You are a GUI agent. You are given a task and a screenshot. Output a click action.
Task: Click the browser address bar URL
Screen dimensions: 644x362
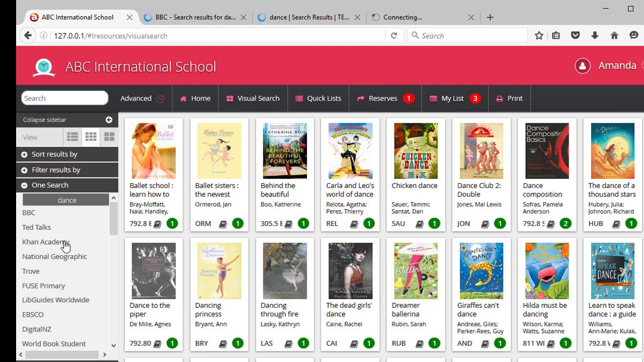tap(111, 36)
